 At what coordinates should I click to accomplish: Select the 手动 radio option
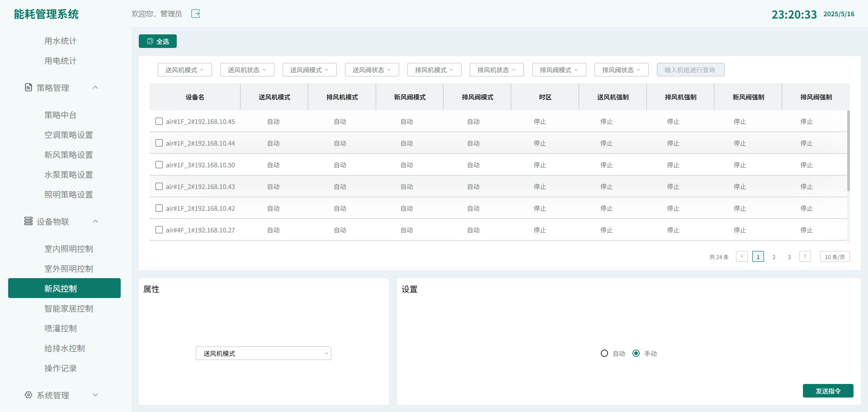click(x=636, y=353)
